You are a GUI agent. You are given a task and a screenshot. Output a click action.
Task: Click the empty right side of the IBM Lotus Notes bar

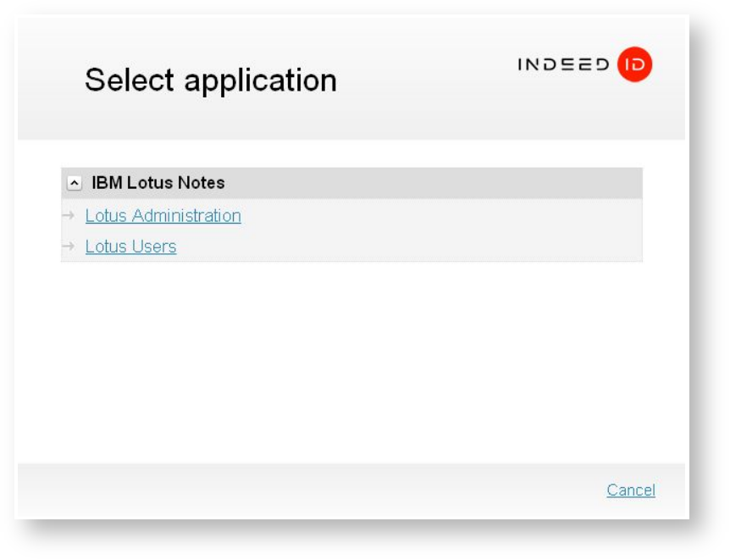466,183
